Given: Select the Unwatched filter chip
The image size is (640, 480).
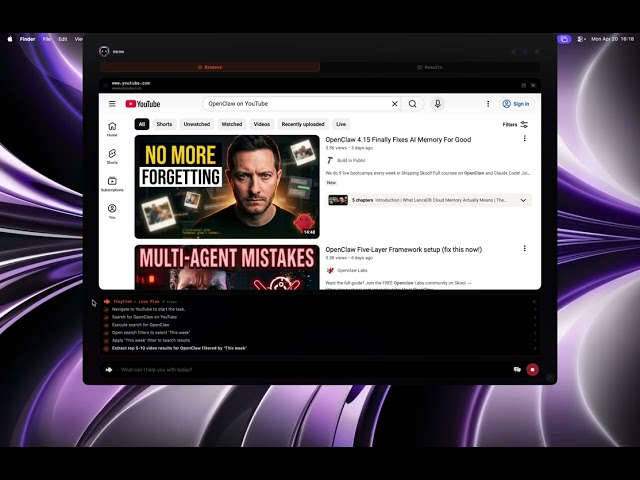Looking at the screenshot, I should pyautogui.click(x=197, y=124).
